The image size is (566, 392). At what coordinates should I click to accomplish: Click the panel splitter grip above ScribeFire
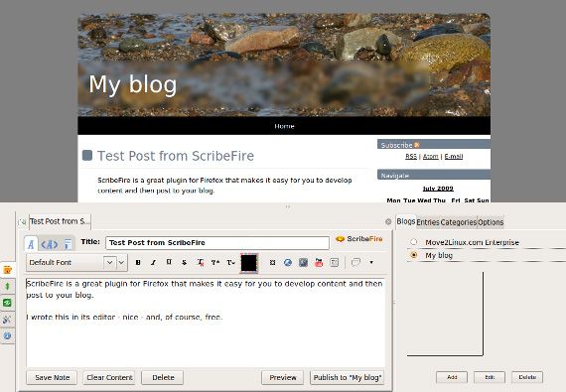pyautogui.click(x=288, y=206)
